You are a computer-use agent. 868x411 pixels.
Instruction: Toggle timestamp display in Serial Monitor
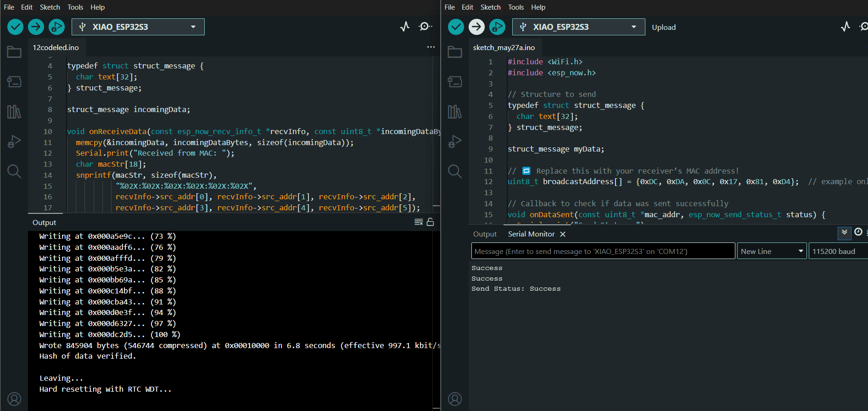click(x=858, y=232)
